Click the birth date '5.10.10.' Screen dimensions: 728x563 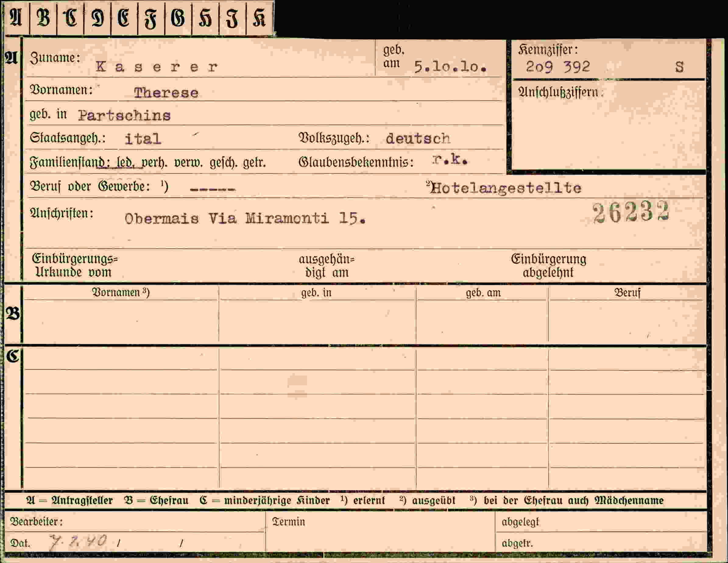pos(450,67)
